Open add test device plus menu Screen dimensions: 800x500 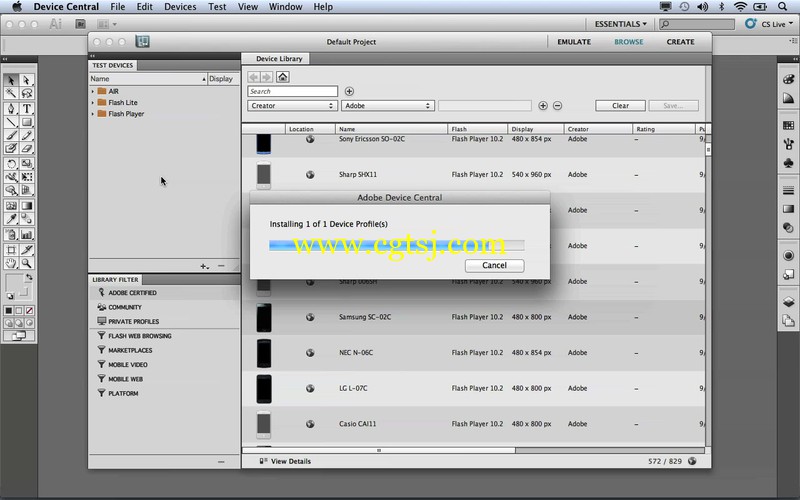205,266
